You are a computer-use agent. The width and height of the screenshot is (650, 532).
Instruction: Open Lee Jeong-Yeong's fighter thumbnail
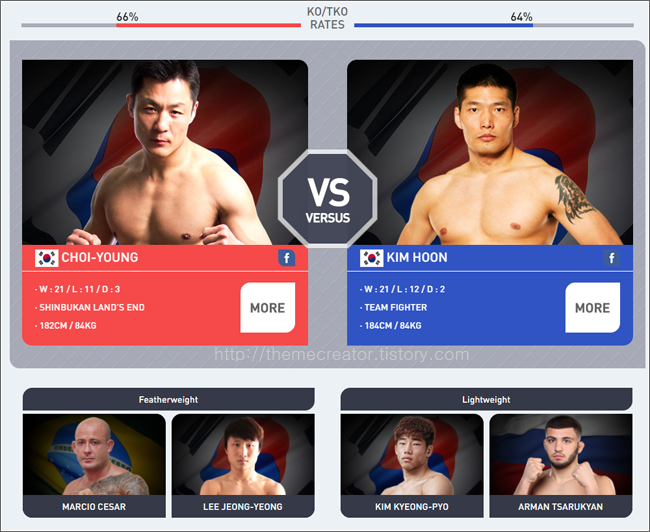(243, 465)
